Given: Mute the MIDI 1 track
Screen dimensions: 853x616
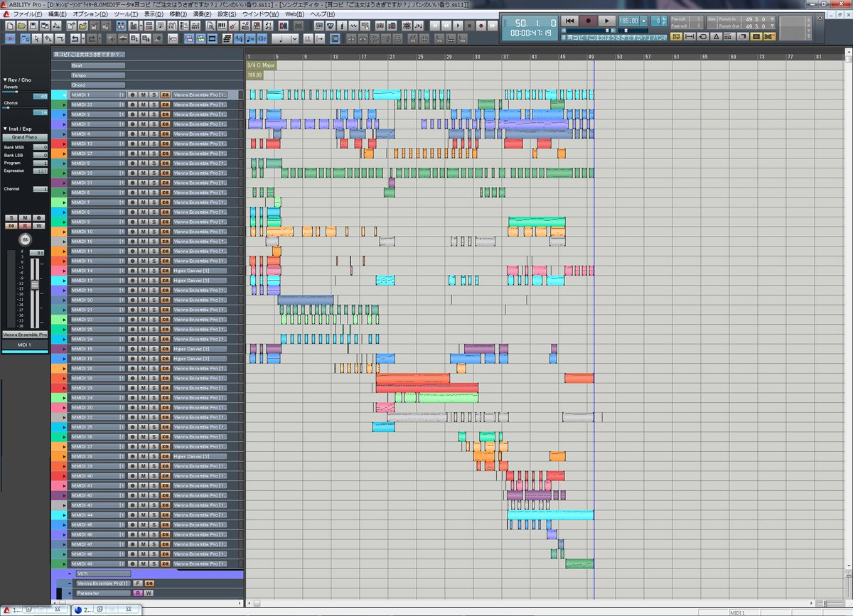Looking at the screenshot, I should click(143, 94).
